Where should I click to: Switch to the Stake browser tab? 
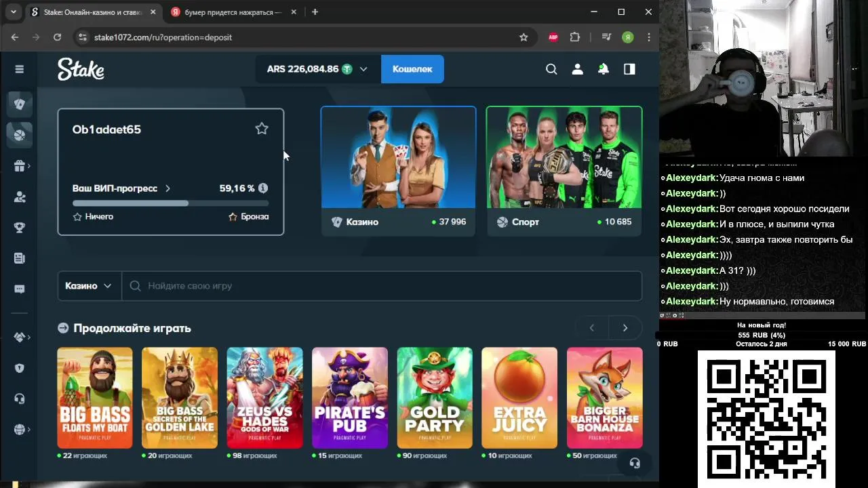coord(94,12)
